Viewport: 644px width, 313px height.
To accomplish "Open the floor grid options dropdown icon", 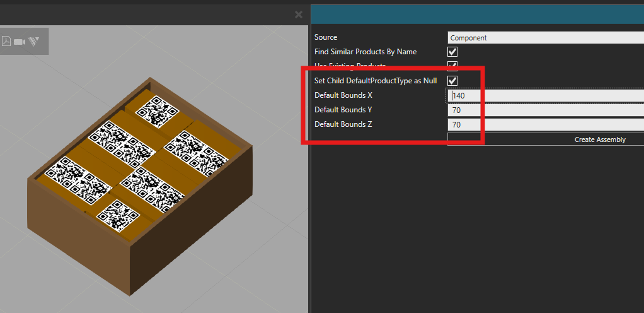I will [35, 41].
